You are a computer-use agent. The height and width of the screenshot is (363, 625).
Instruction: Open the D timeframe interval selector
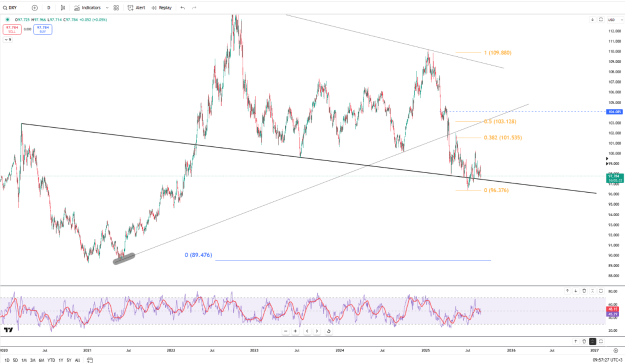pyautogui.click(x=49, y=8)
